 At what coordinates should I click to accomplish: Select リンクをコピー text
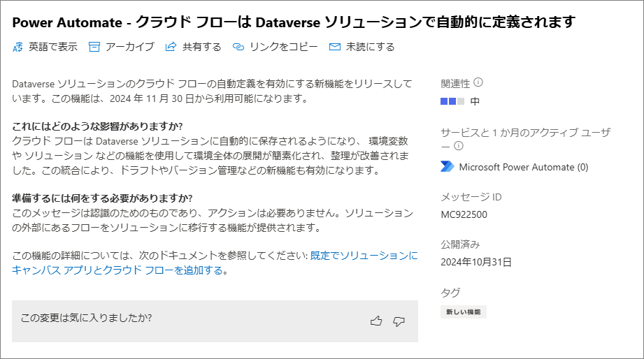(x=283, y=47)
